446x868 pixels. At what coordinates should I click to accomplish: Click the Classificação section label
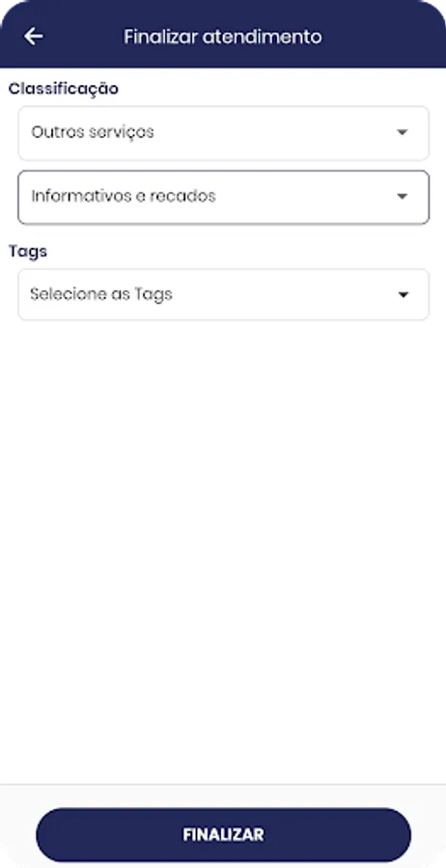63,89
